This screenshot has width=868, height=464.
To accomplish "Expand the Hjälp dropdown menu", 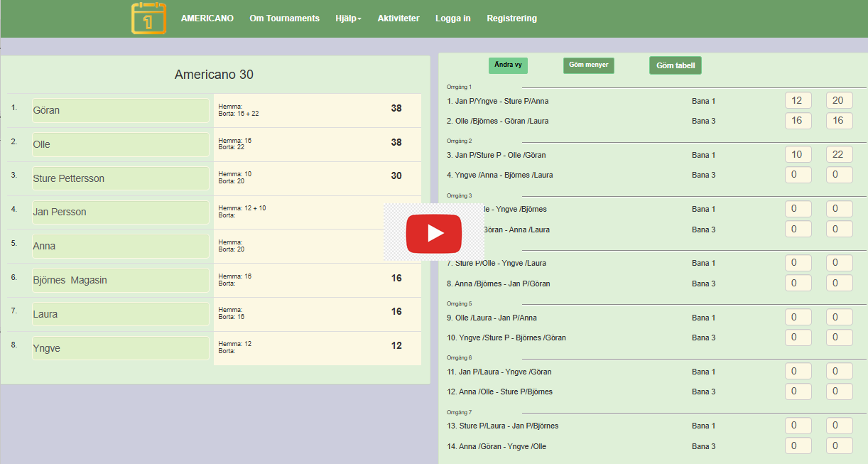I will point(348,18).
